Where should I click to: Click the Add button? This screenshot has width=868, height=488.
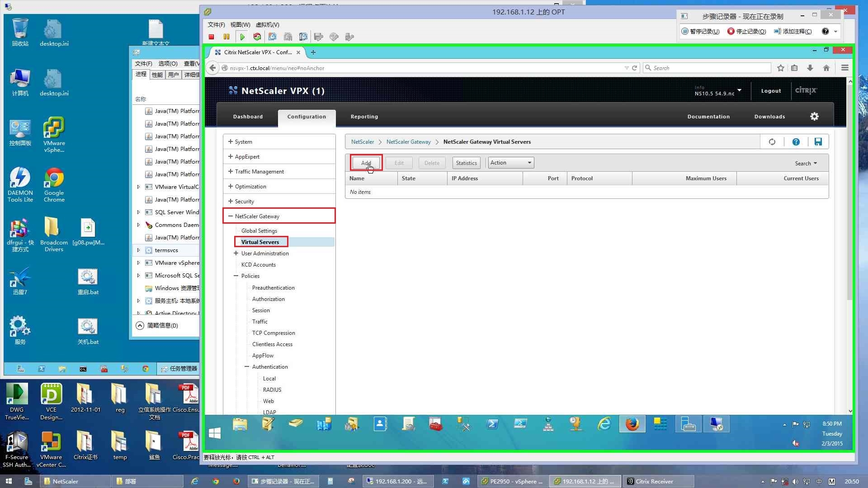pyautogui.click(x=366, y=163)
